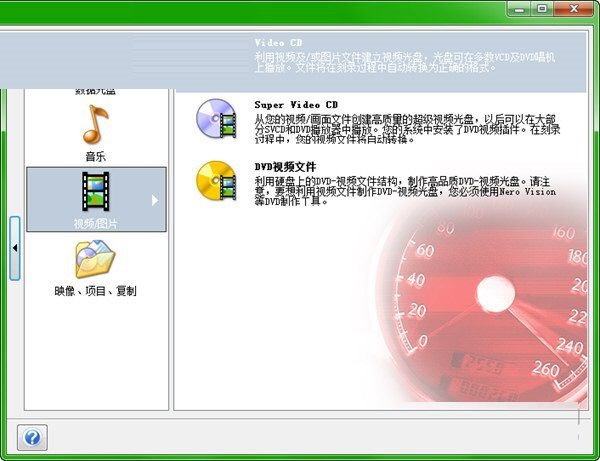
Task: Expand the 视频/图片 submenu arrow
Action: pyautogui.click(x=155, y=200)
